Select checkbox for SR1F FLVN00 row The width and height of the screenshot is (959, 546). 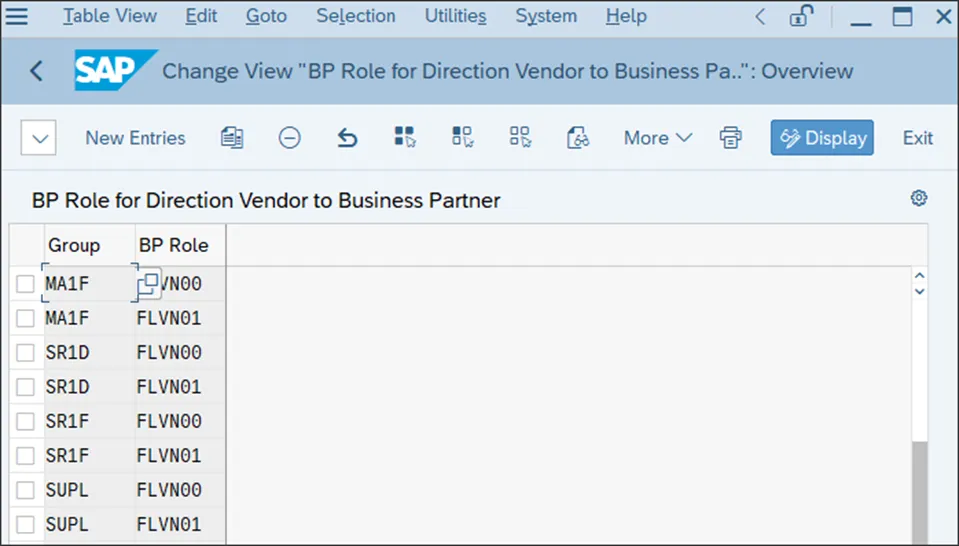pos(25,421)
